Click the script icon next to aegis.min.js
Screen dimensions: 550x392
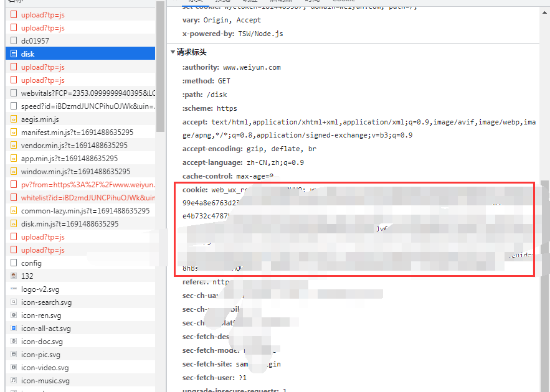point(14,119)
